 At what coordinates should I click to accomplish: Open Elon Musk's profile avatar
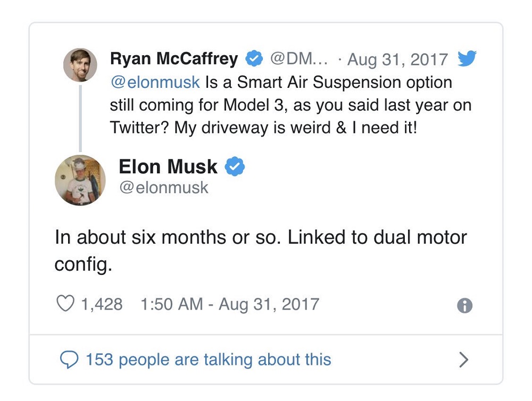80,180
